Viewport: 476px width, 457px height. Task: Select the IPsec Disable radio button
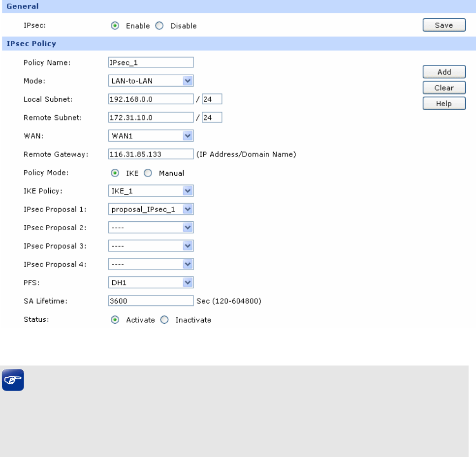(x=159, y=26)
